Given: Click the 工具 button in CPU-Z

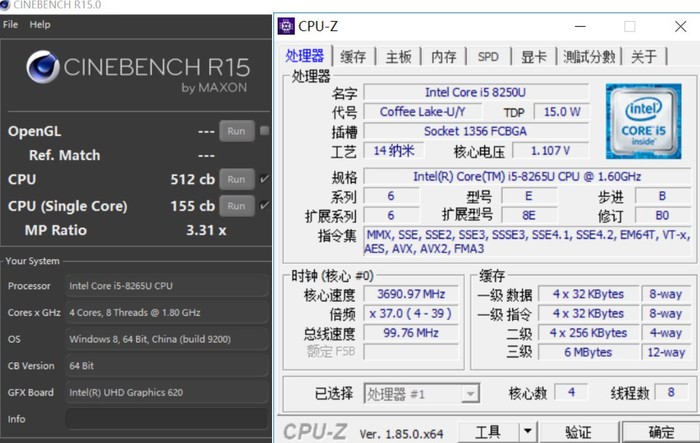Looking at the screenshot, I should click(x=488, y=431).
